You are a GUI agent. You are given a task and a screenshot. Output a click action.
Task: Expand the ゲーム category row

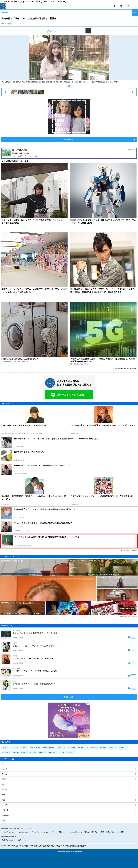(69, 774)
